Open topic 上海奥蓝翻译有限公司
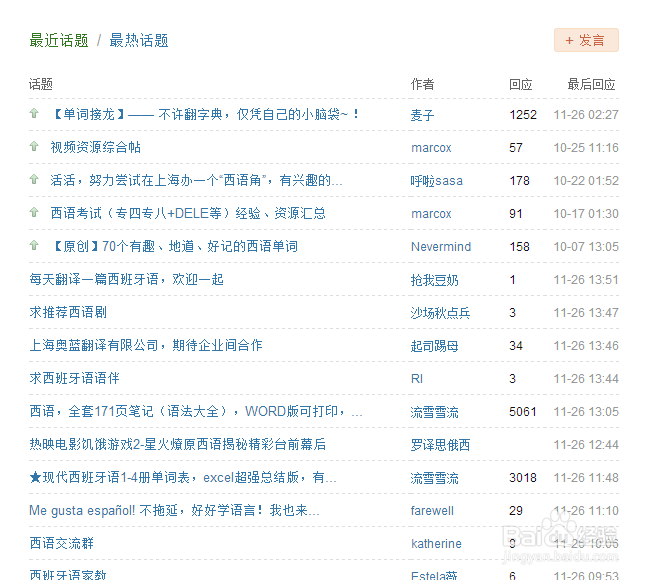Screen dimensions: 655x580 pyautogui.click(x=146, y=345)
